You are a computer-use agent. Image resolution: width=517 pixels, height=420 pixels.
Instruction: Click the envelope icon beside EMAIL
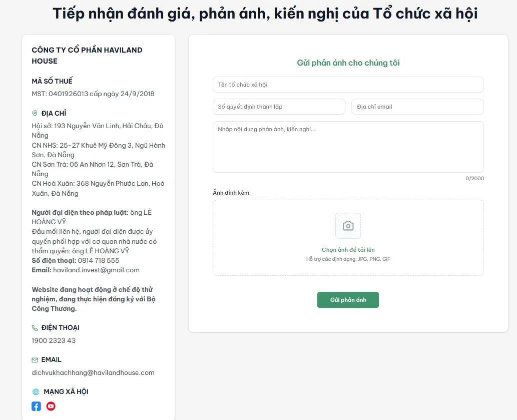pos(35,360)
